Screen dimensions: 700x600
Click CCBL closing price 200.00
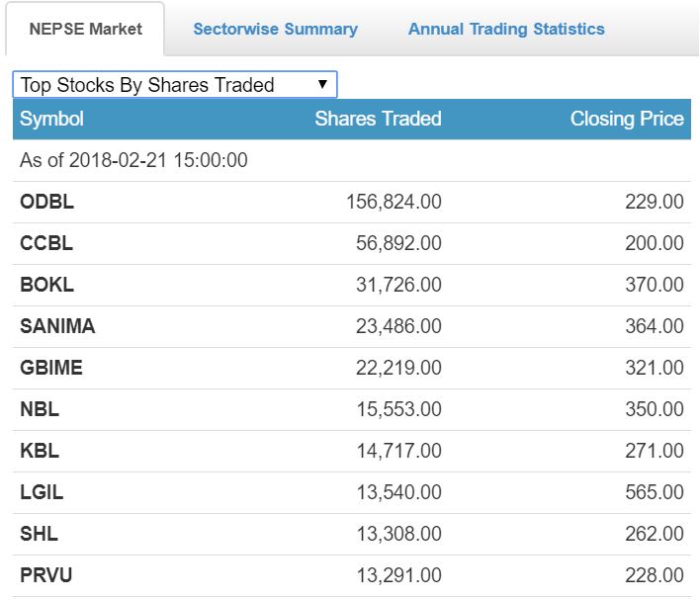[655, 243]
